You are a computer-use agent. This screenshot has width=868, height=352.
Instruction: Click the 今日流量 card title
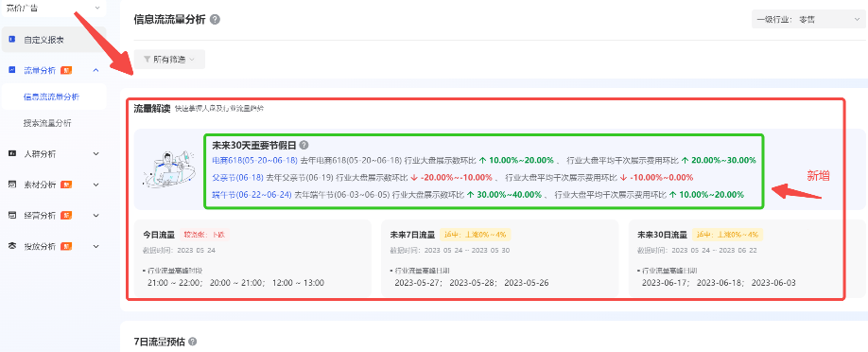[159, 234]
